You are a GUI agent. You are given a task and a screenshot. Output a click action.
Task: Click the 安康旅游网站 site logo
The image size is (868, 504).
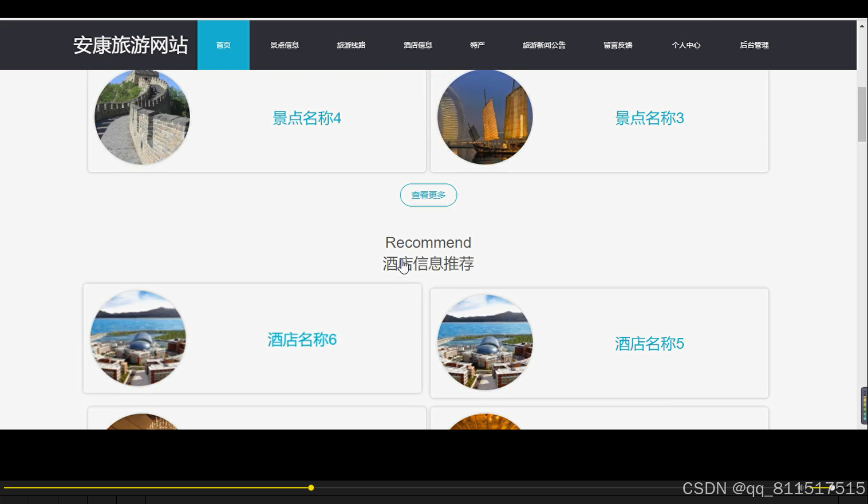[131, 45]
